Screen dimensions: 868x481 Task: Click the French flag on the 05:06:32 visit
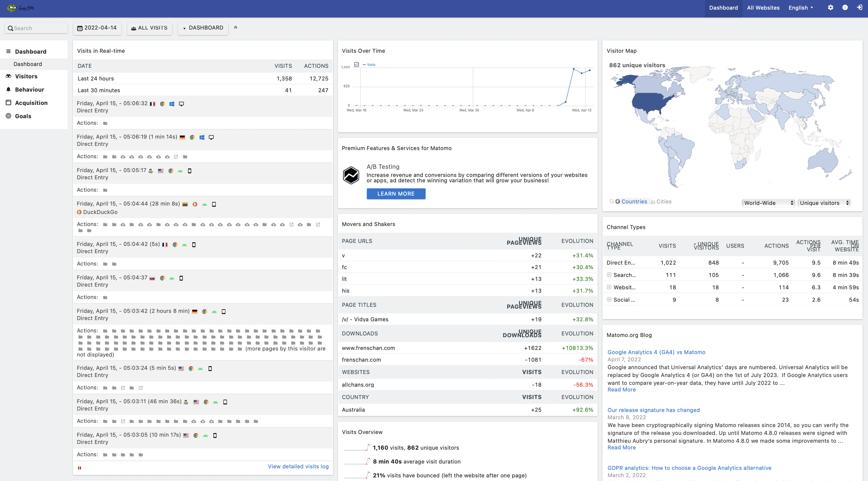coord(152,104)
